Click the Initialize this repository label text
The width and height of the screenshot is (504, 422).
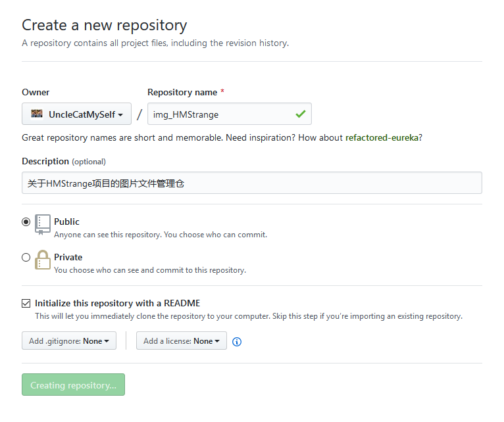coord(117,304)
